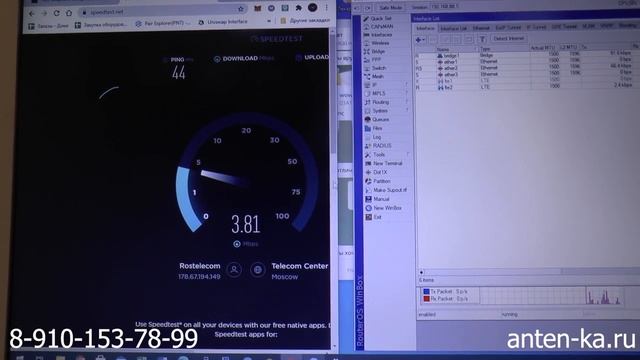Viewport: 640px width, 360px height.
Task: Reload the speedtest.net page
Action: pos(56,13)
